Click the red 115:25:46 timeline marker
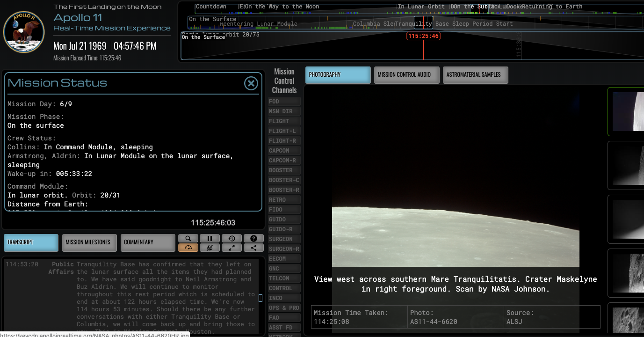 click(423, 36)
